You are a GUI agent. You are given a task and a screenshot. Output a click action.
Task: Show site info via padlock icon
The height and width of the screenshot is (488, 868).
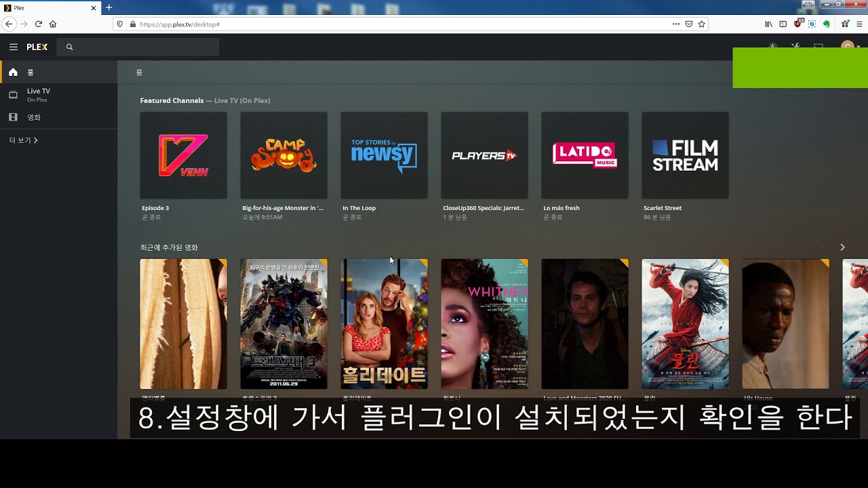pyautogui.click(x=132, y=24)
